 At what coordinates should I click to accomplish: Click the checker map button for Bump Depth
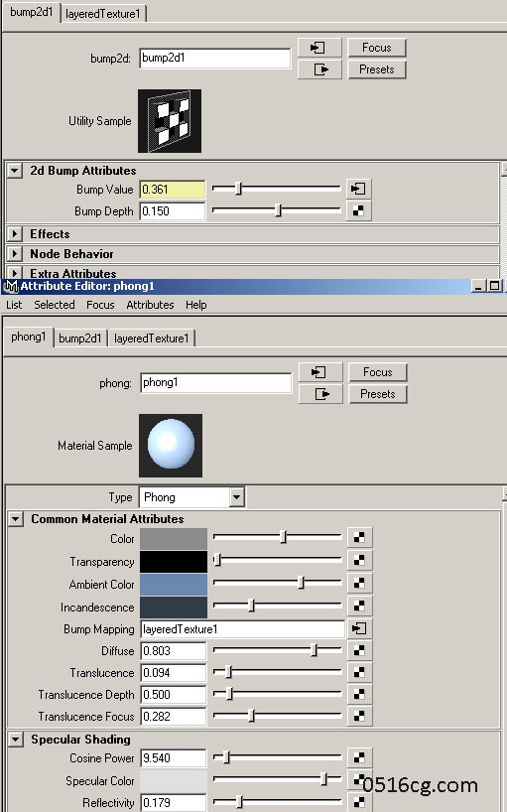pyautogui.click(x=358, y=210)
